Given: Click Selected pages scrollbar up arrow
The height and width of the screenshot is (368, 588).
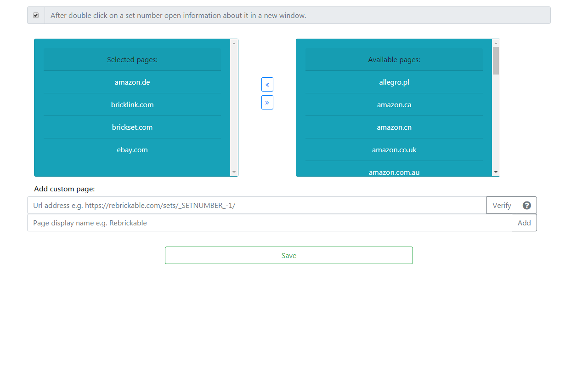Looking at the screenshot, I should point(234,43).
